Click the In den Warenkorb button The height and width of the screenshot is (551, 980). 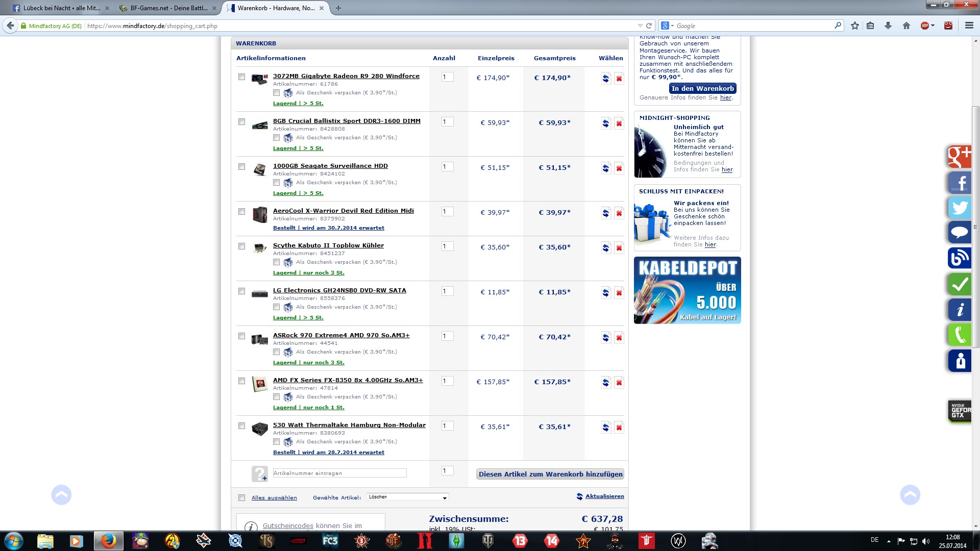pos(702,88)
